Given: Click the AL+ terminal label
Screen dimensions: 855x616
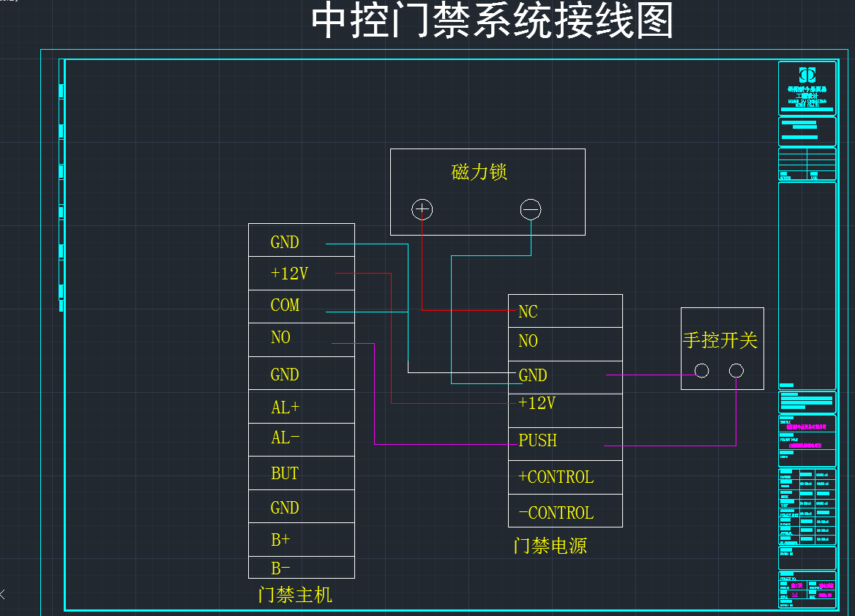Looking at the screenshot, I should click(x=285, y=407).
